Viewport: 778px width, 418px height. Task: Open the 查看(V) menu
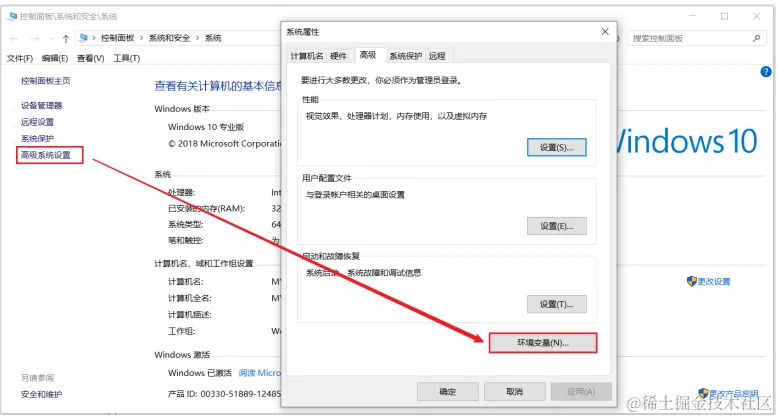tap(90, 58)
